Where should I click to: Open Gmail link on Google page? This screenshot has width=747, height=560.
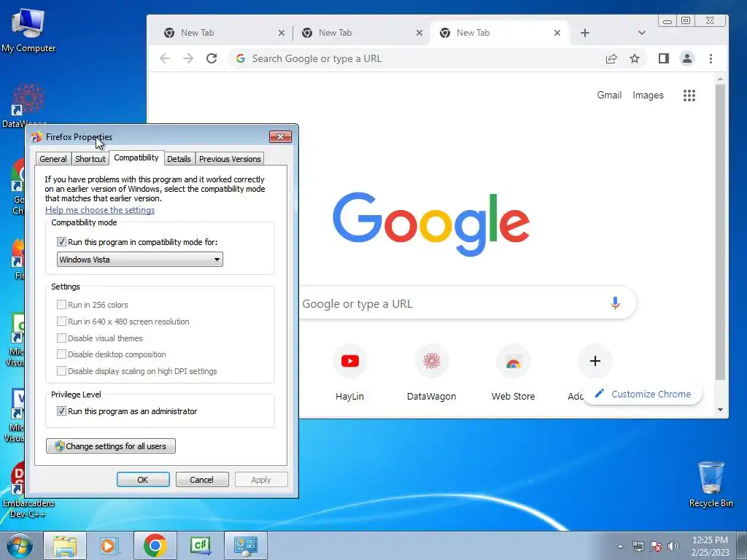(609, 95)
